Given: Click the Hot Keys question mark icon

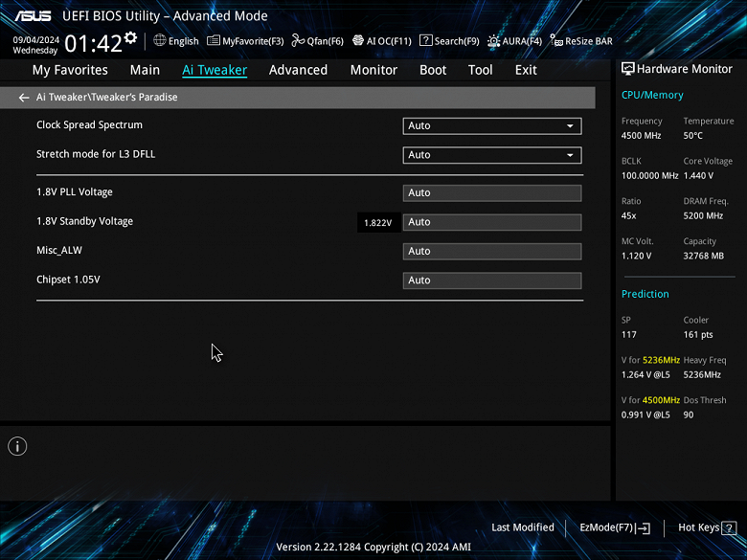Looking at the screenshot, I should click(x=729, y=527).
